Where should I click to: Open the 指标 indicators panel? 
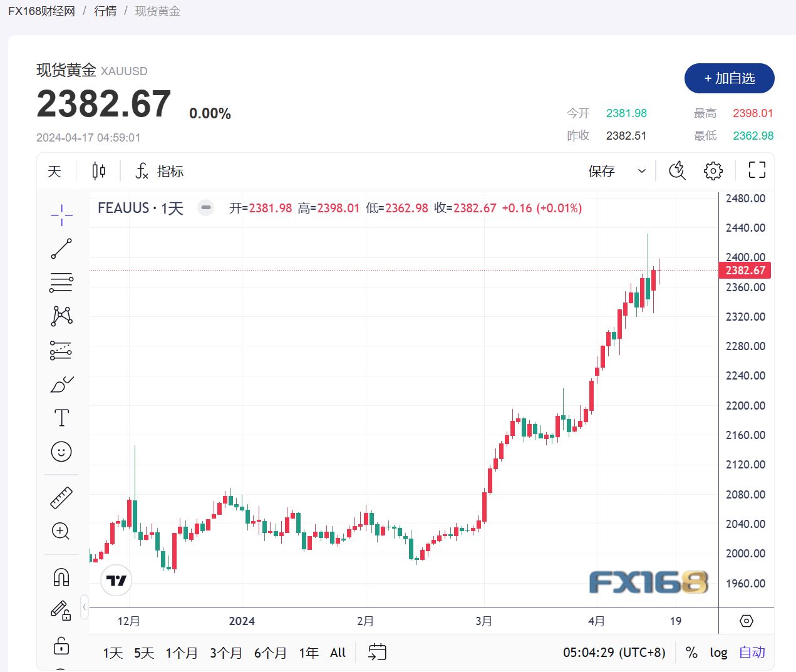[x=158, y=170]
